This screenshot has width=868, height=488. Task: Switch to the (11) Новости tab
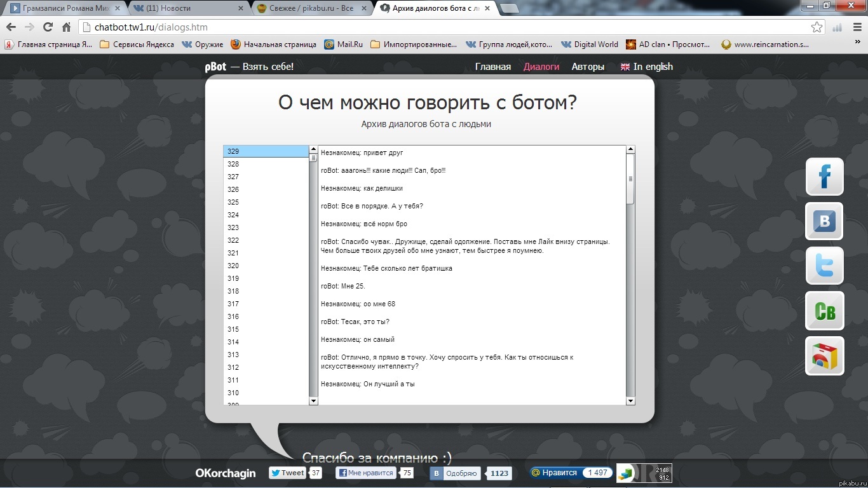coord(184,8)
